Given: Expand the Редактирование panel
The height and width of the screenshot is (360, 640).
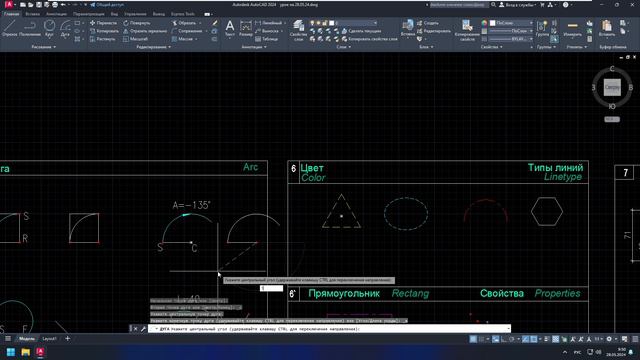Looking at the screenshot, I should (x=153, y=47).
